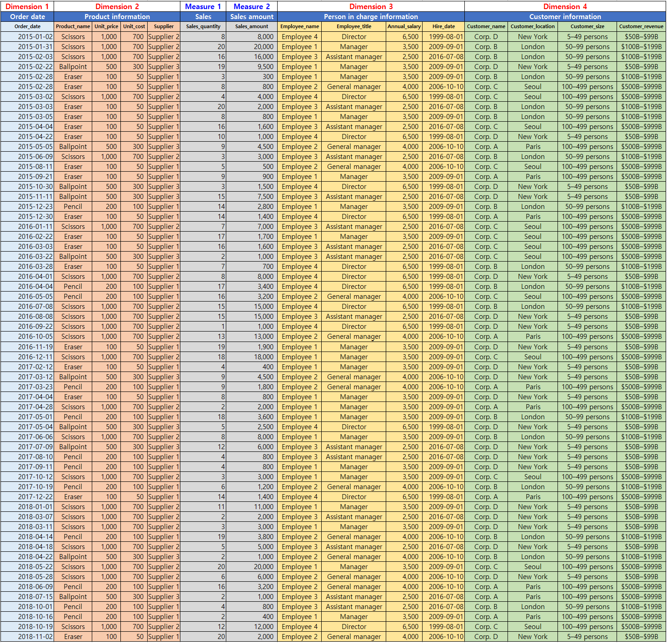Select the Customer_name column label
Screen dimensions: 667x644
(486, 26)
